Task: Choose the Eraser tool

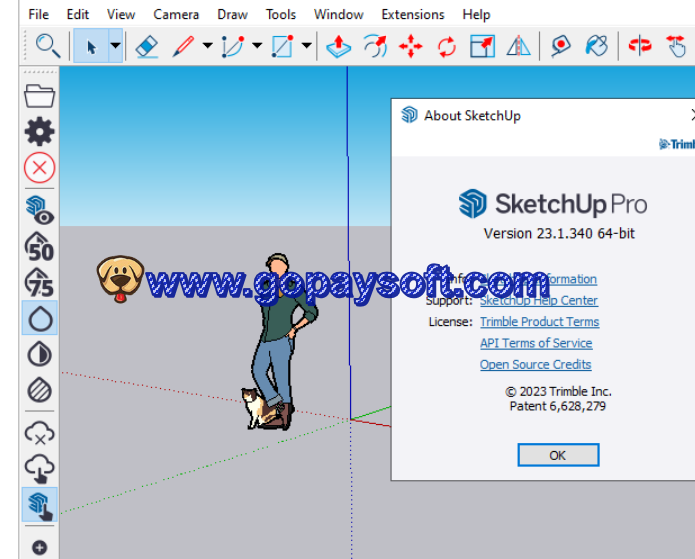Action: [147, 46]
